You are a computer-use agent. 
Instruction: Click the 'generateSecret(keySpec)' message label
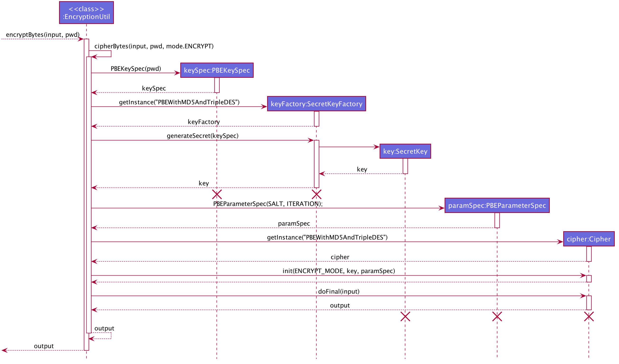coord(203,136)
